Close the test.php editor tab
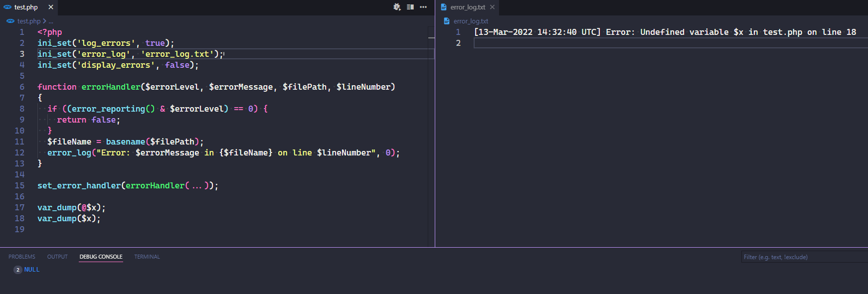Viewport: 868px width, 294px height. pyautogui.click(x=51, y=7)
